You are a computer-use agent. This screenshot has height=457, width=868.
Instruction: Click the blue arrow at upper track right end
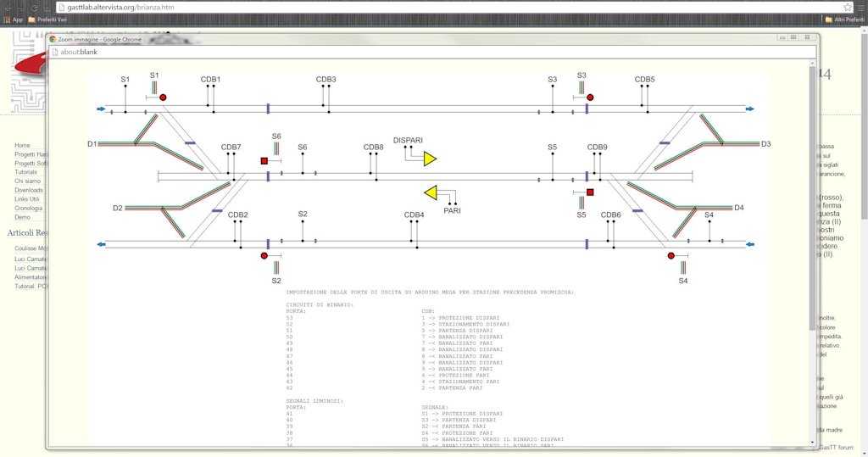[x=749, y=109]
